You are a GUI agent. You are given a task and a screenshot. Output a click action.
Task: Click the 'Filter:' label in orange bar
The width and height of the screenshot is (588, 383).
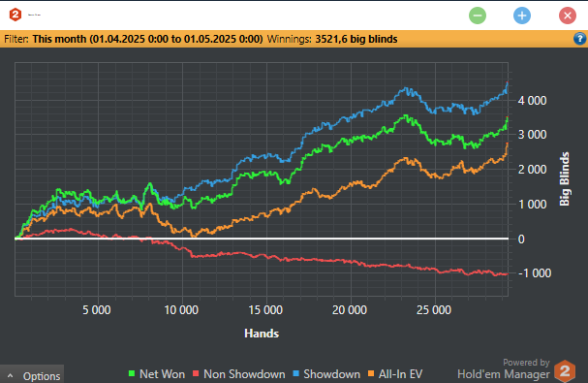(16, 39)
